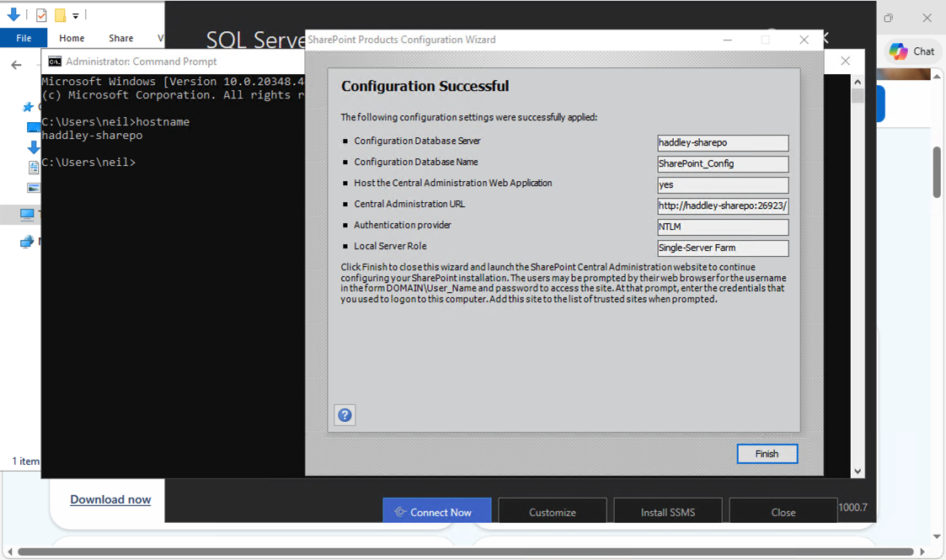Select This PC icon in navigation pane

click(x=27, y=214)
